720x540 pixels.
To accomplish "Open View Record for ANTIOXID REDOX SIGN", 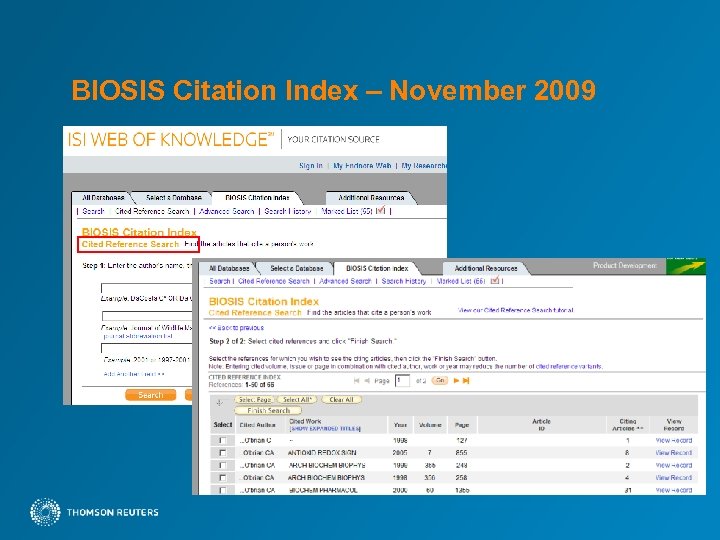I will coord(674,453).
